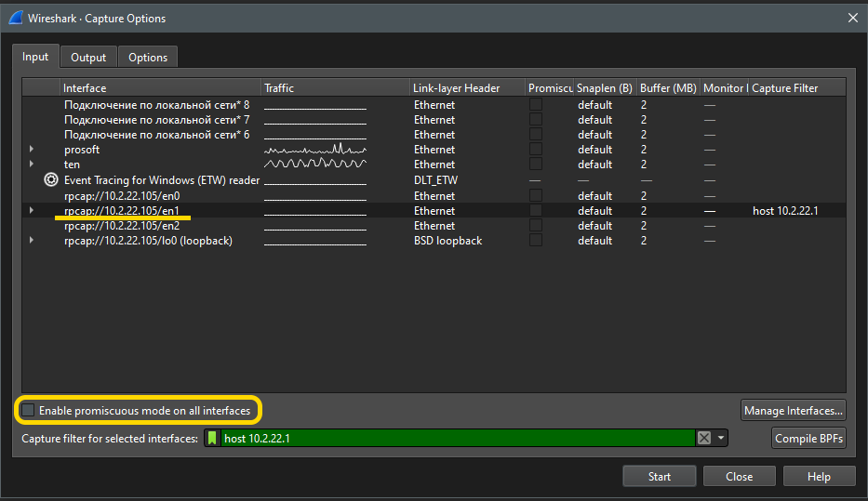Enable promiscuous mode on all interfaces checkbox
Image resolution: width=868 pixels, height=501 pixels.
[x=28, y=410]
